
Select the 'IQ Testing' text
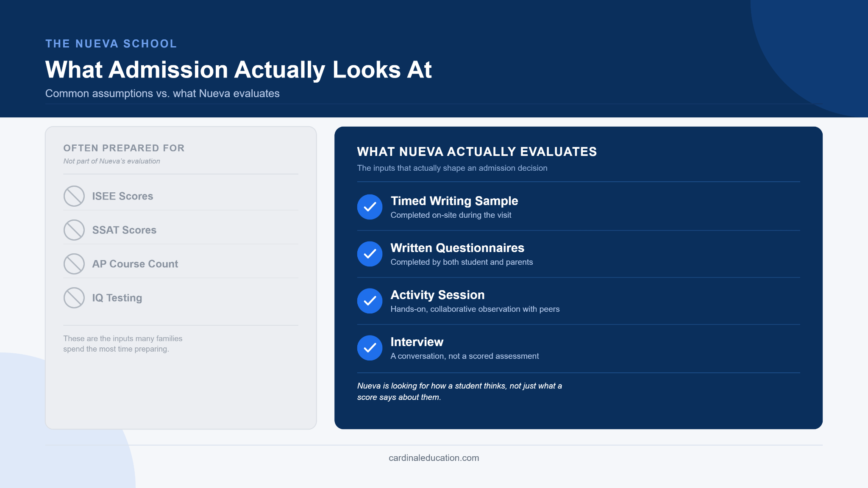point(117,298)
